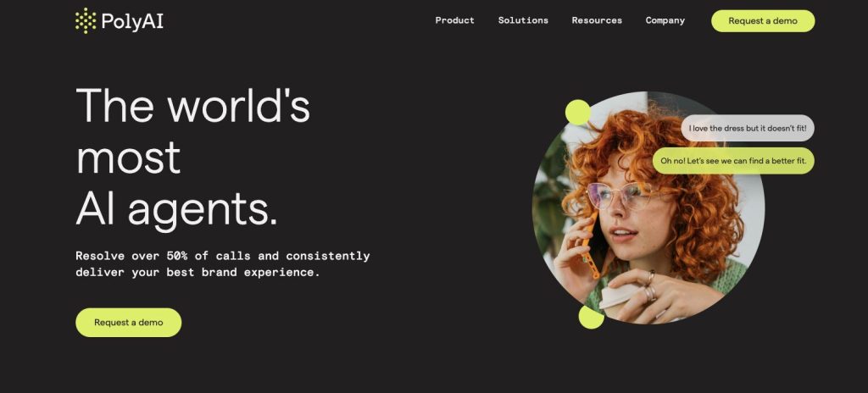Expand the Resources navigation item

point(597,20)
